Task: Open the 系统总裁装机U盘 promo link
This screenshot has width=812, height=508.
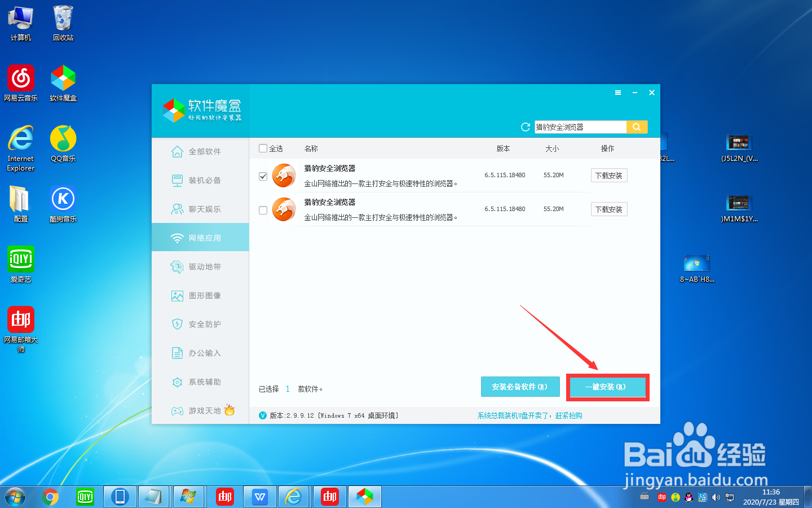Action: [x=529, y=415]
